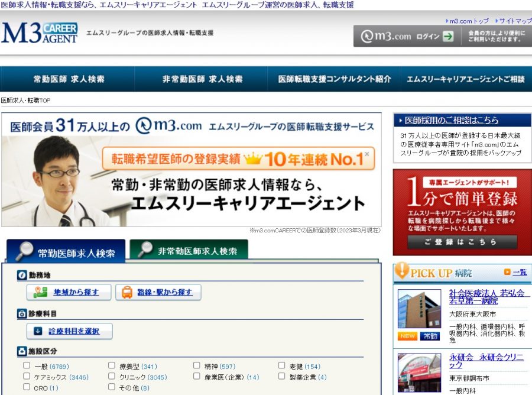Open 医師転職支援コンサルタント紹介 menu item
The width and height of the screenshot is (532, 395).
pos(334,79)
